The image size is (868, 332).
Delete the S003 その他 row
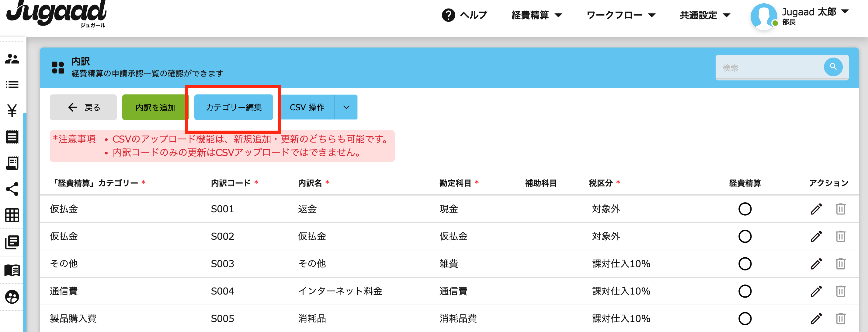click(840, 263)
